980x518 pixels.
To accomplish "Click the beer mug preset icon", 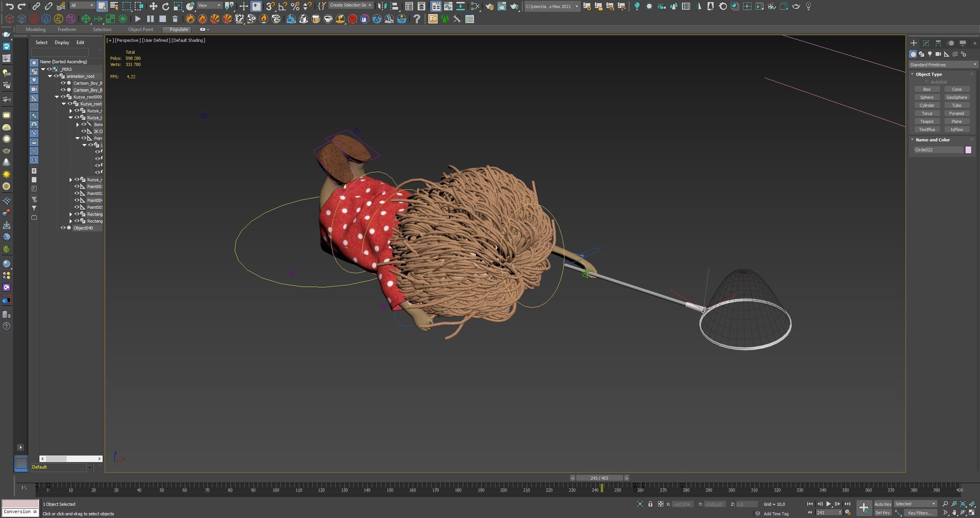I will click(316, 19).
